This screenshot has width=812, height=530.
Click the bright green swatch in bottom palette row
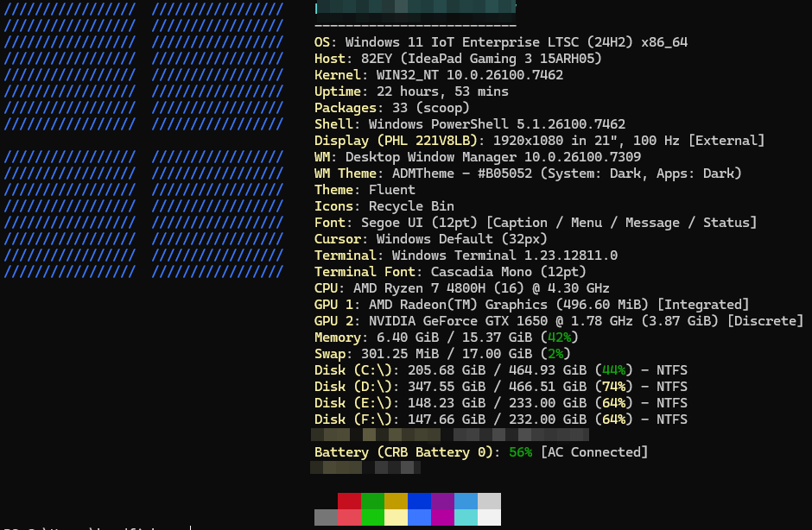[372, 518]
